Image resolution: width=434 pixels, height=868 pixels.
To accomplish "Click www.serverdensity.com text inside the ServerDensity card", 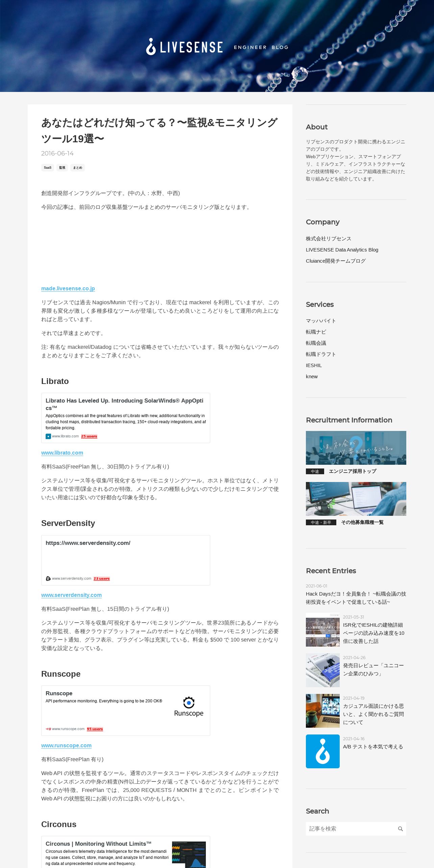I will [x=72, y=579].
